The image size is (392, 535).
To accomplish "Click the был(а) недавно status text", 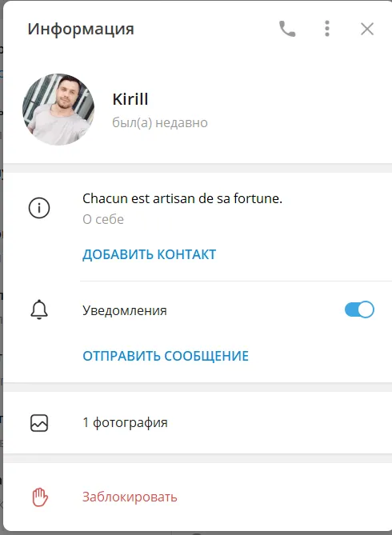I will click(160, 122).
